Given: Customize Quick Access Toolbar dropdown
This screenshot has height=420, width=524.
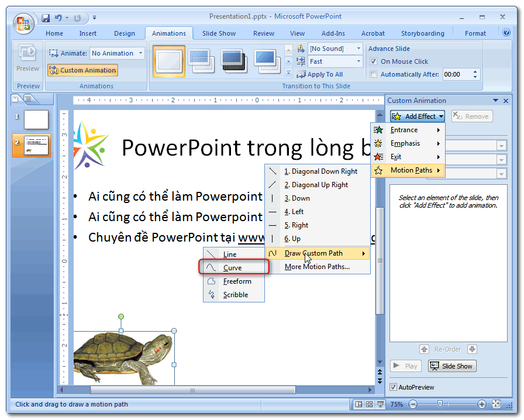Looking at the screenshot, I should 95,18.
